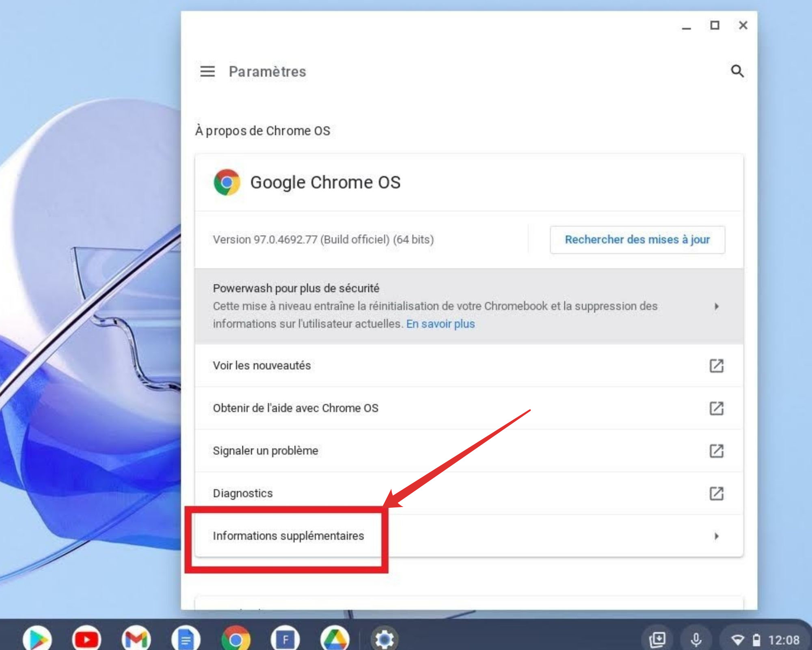Image resolution: width=812 pixels, height=650 pixels.
Task: Open the 12:08 clock status area
Action: pyautogui.click(x=784, y=640)
